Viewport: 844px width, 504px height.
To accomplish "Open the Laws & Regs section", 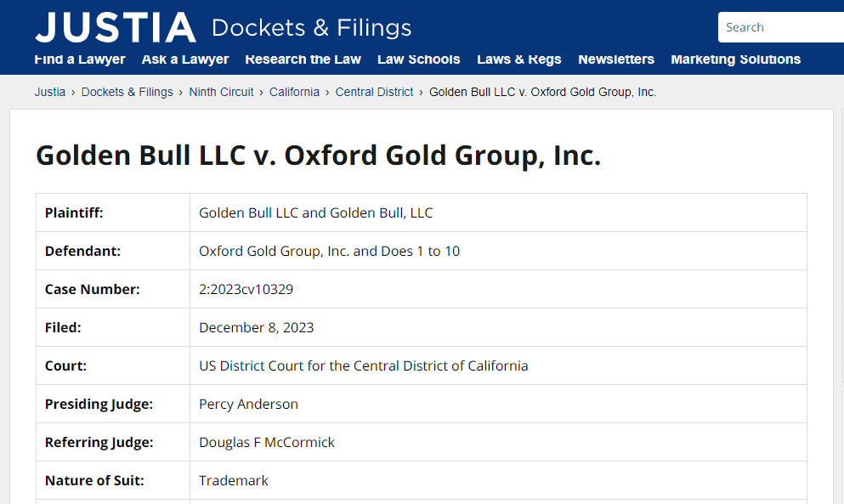I will 518,59.
